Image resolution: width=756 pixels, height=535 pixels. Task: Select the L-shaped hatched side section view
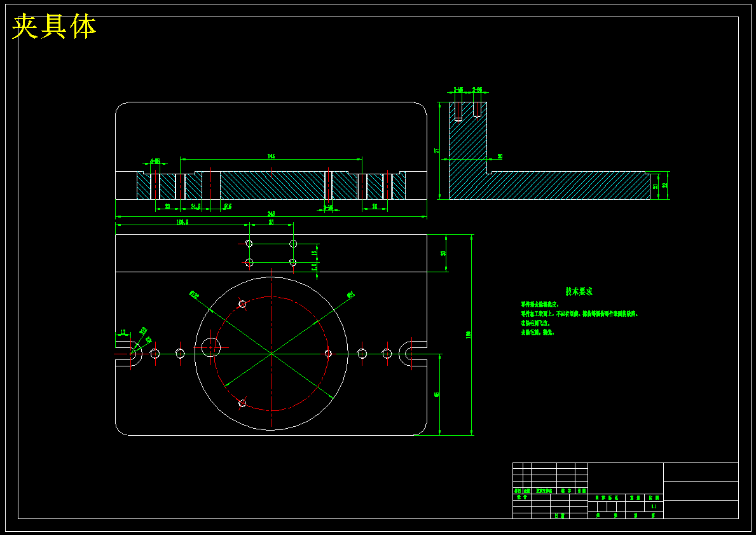point(549,151)
